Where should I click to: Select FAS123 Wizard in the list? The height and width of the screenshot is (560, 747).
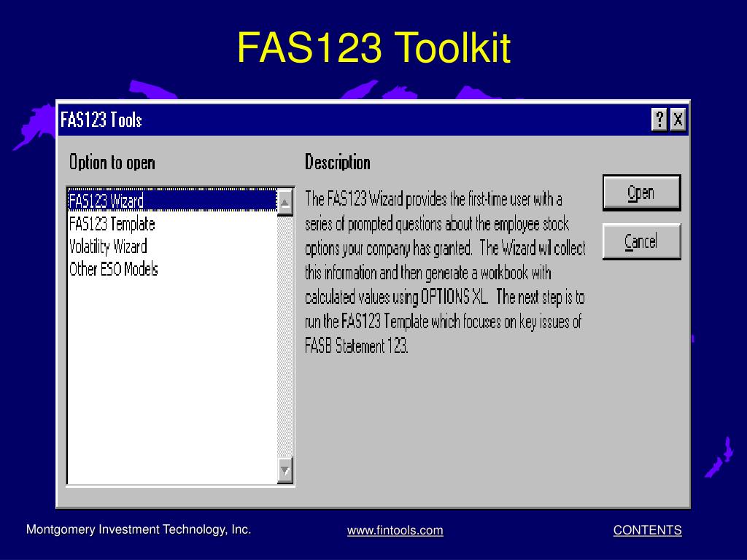point(172,201)
